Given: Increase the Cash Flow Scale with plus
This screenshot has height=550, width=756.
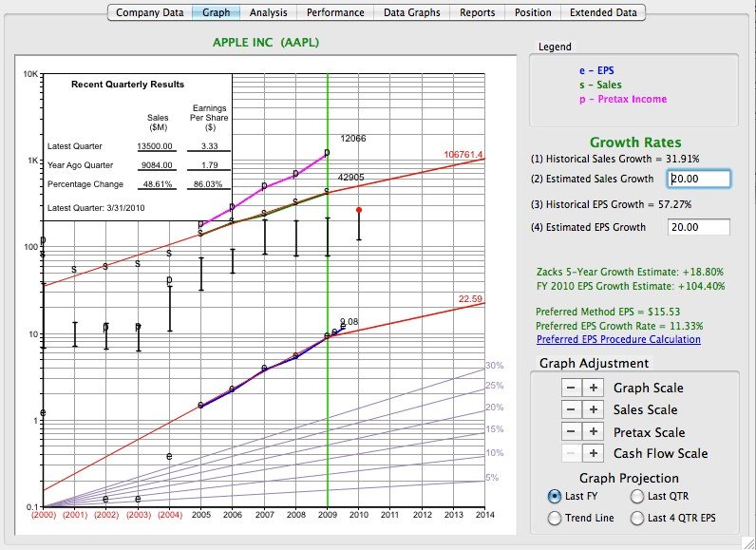Looking at the screenshot, I should click(594, 453).
